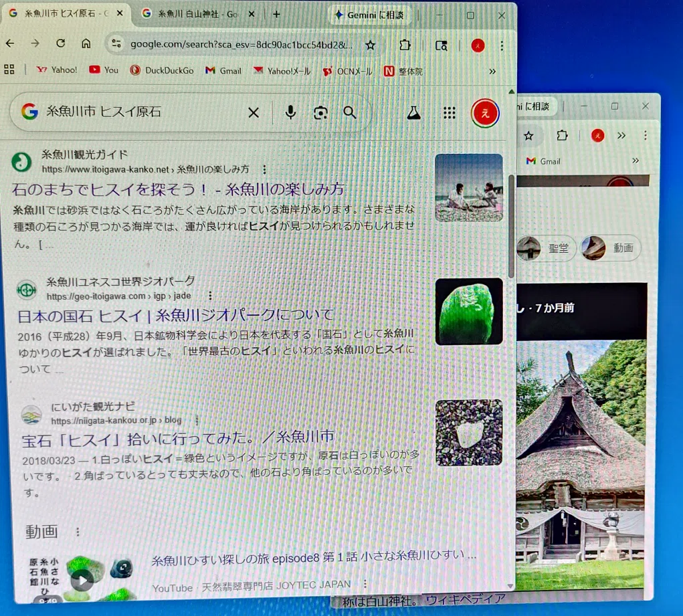This screenshot has height=616, width=683.
Task: Open the apps grid in bookmarks bar
Action: click(9, 70)
